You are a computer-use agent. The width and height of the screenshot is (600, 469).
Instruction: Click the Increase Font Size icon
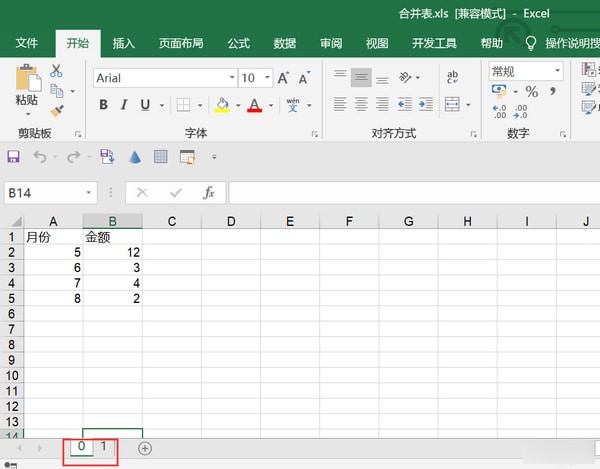[x=282, y=78]
